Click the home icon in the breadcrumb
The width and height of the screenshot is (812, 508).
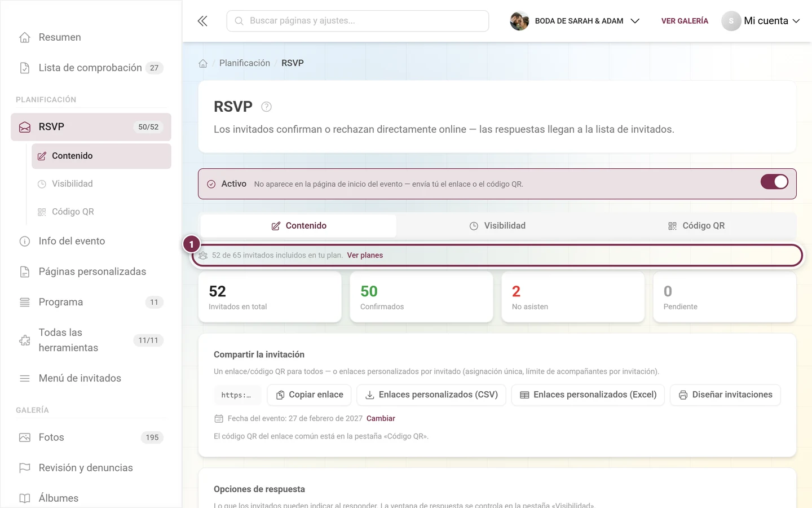point(203,63)
